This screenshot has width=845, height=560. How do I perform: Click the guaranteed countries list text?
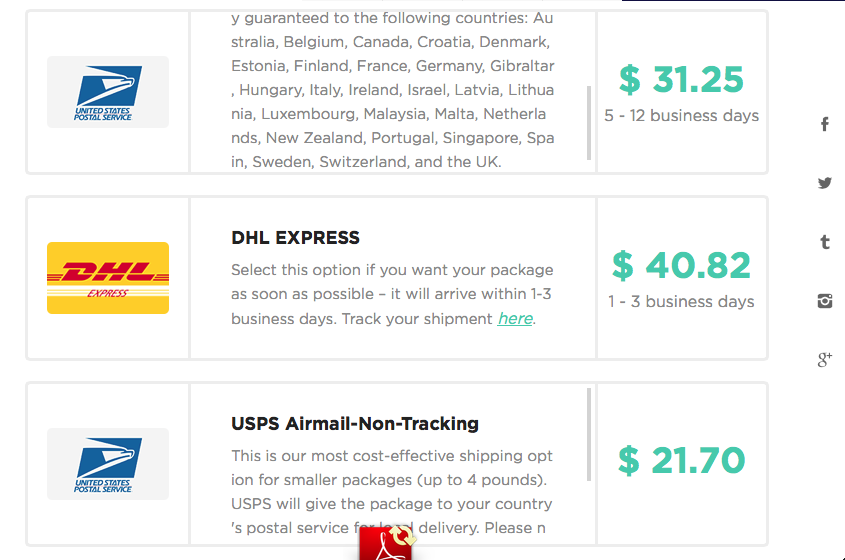(390, 90)
